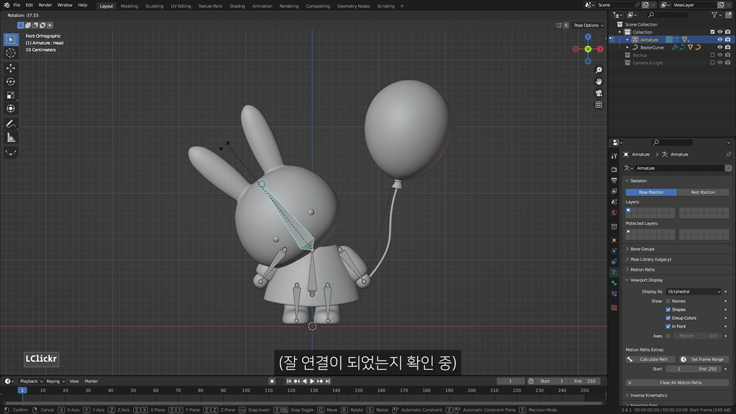
Task: Expand the BezierCurve tree row arrow
Action: click(x=628, y=47)
